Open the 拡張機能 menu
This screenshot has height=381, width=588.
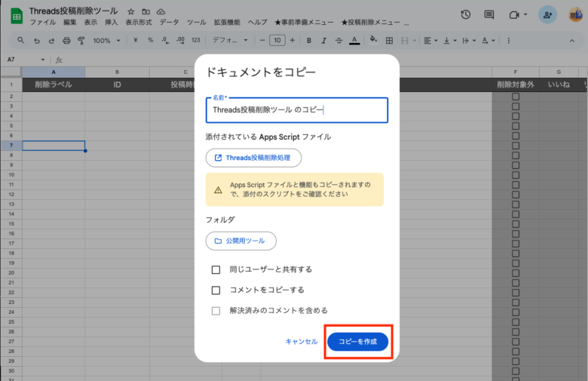[227, 23]
